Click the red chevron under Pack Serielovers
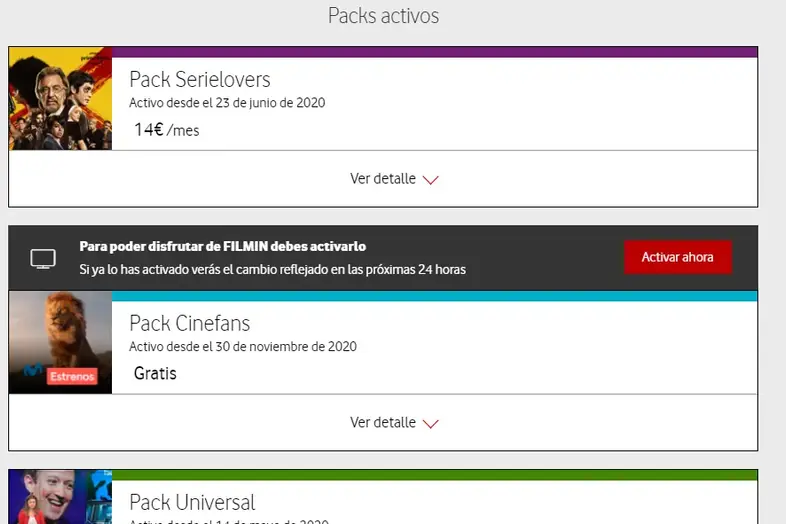This screenshot has height=524, width=786. 431,180
